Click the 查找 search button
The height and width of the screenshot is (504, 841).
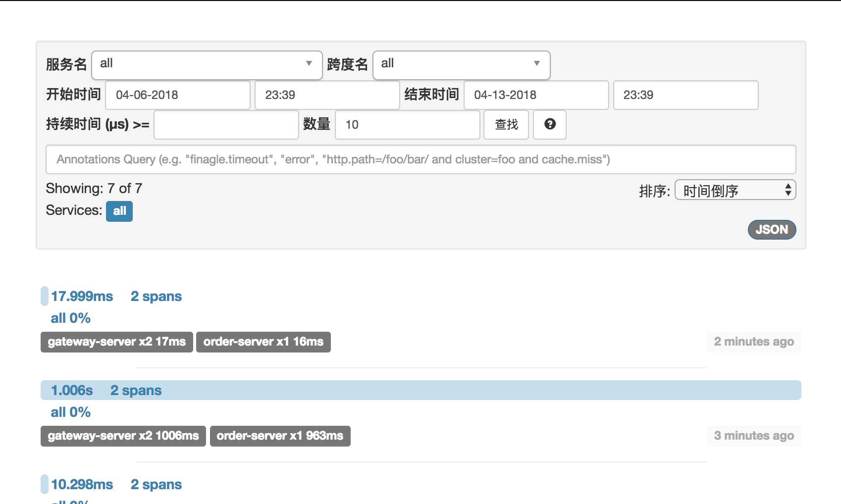506,124
